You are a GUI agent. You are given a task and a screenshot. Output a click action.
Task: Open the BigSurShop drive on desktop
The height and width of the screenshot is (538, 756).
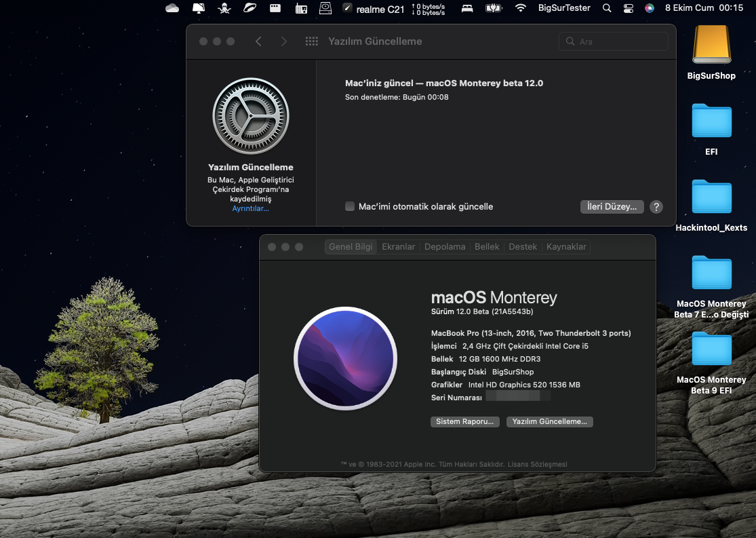(711, 45)
